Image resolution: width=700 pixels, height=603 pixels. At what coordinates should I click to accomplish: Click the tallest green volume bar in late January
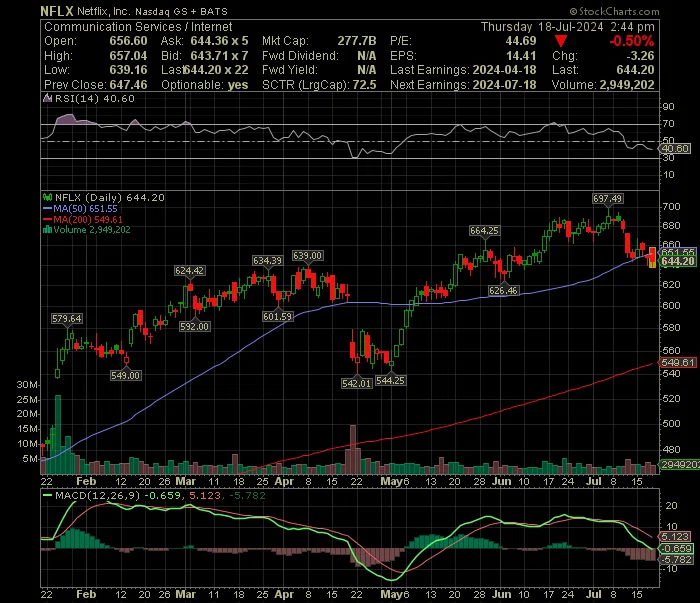tap(58, 434)
